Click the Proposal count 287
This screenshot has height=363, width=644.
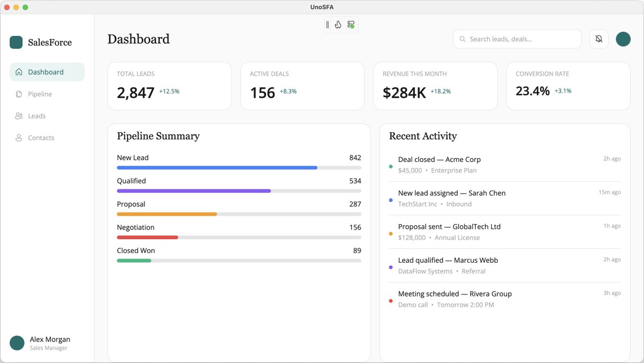355,204
